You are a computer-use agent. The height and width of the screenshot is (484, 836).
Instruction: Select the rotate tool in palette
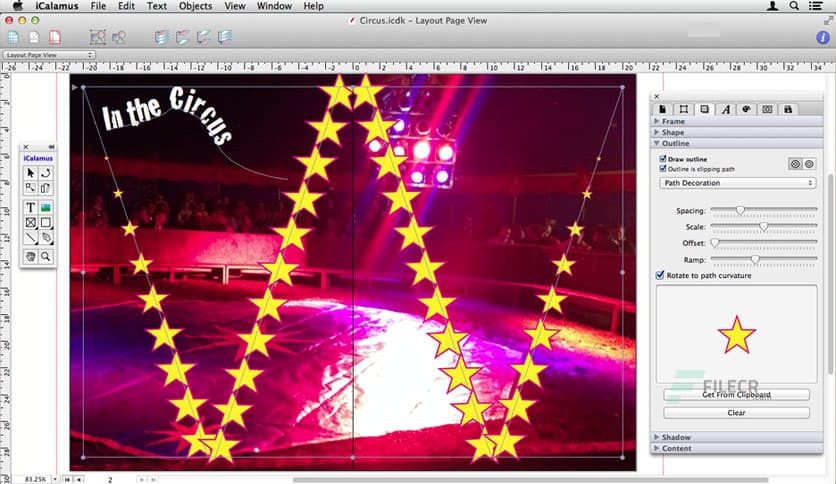pos(46,173)
